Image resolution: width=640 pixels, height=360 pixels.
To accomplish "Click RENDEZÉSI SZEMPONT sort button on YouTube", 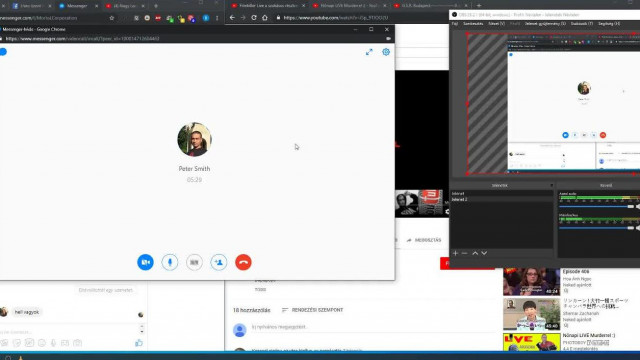I will click(313, 310).
